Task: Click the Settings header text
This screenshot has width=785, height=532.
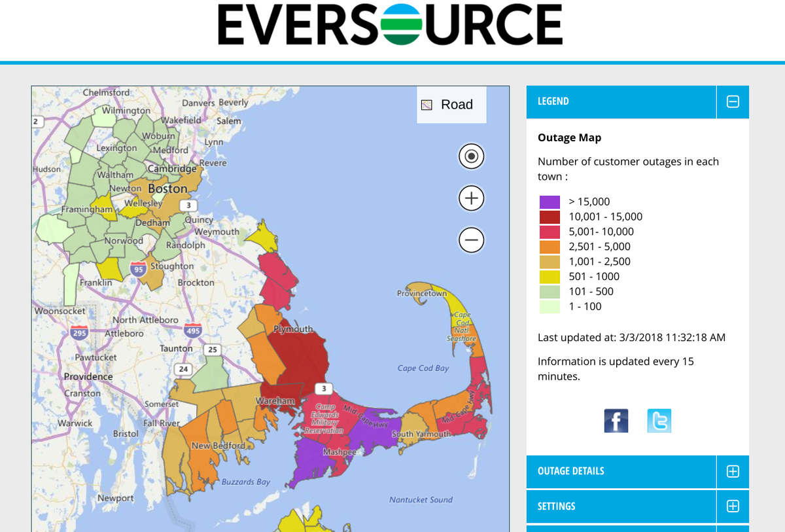Action: pos(557,506)
